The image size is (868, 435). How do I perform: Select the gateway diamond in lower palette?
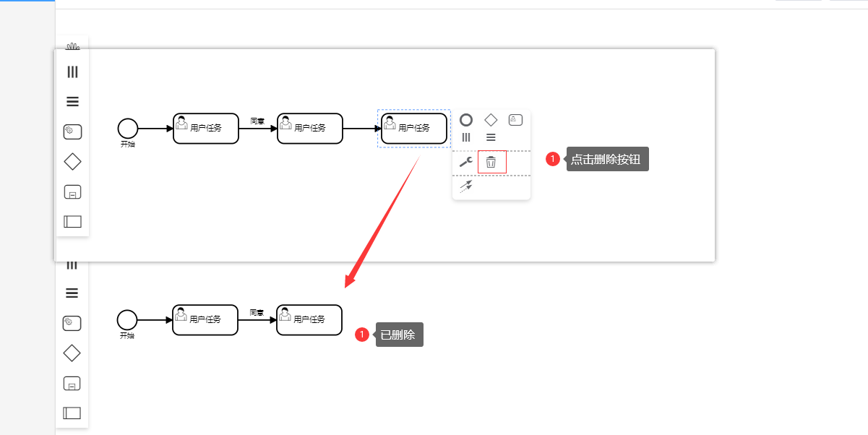[x=72, y=353]
